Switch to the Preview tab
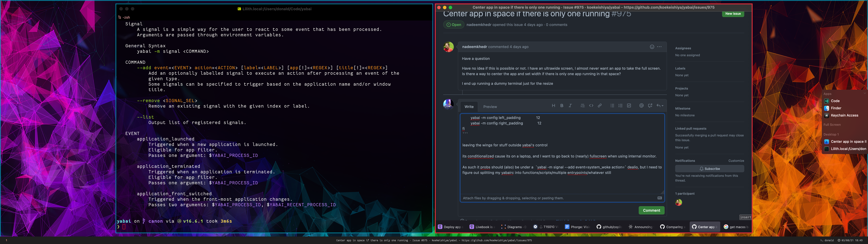This screenshot has width=868, height=244. (490, 107)
